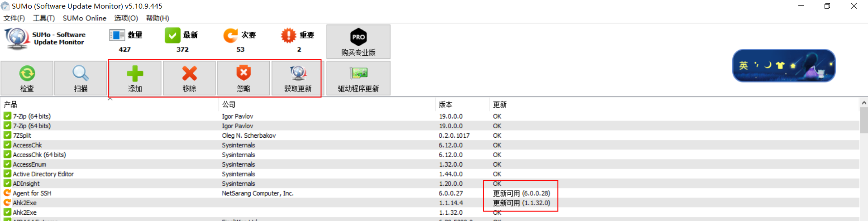Click version 1.20.0.0 cell
The width and height of the screenshot is (868, 221).
point(451,183)
